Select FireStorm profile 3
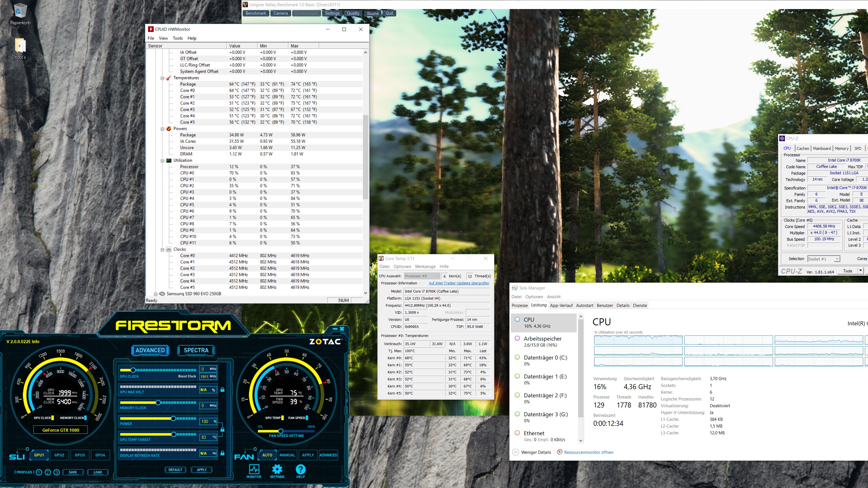 coord(57,472)
